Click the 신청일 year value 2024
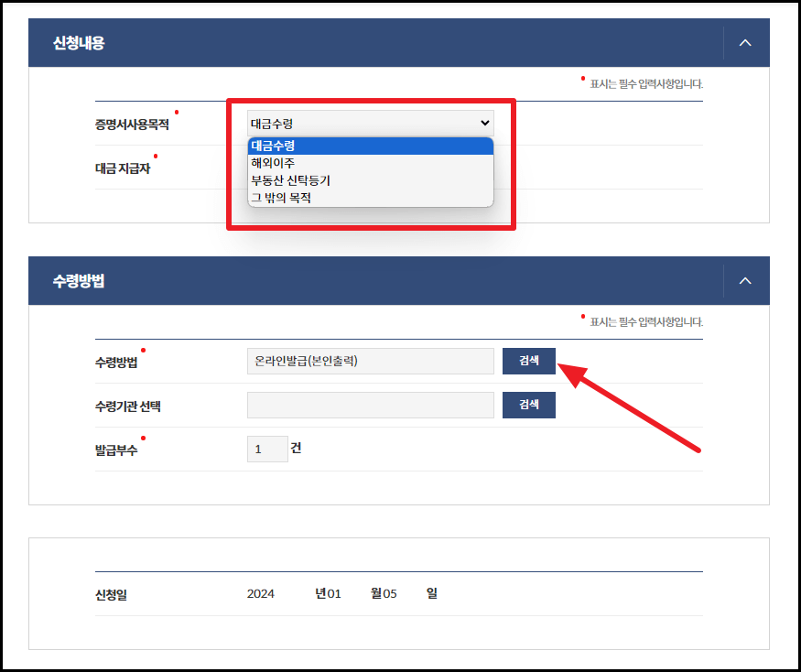Viewport: 801px width, 672px height. (x=262, y=593)
